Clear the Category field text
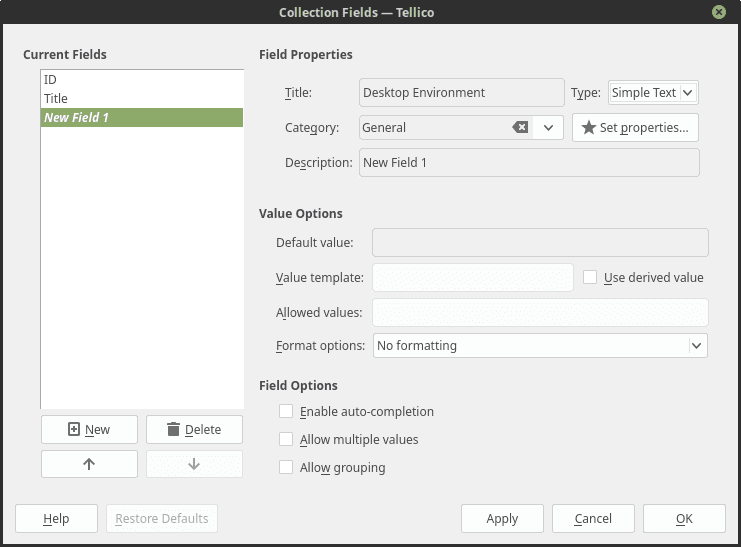 pos(520,127)
